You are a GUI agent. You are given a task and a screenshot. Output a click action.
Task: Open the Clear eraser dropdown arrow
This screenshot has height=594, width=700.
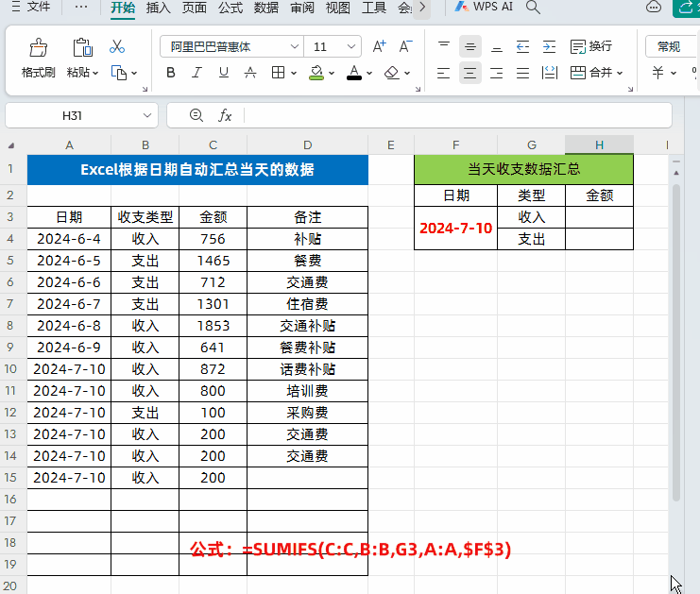(407, 74)
